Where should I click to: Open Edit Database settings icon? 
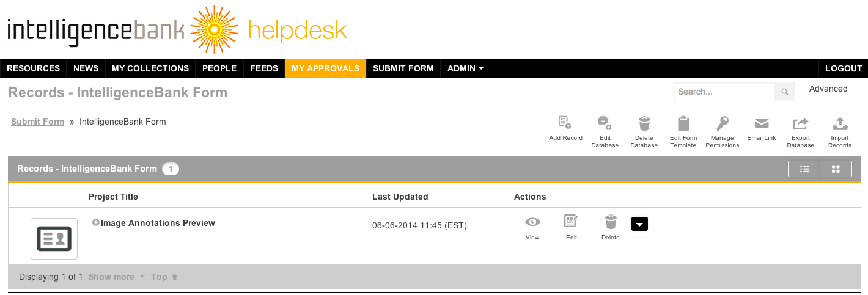[x=605, y=123]
